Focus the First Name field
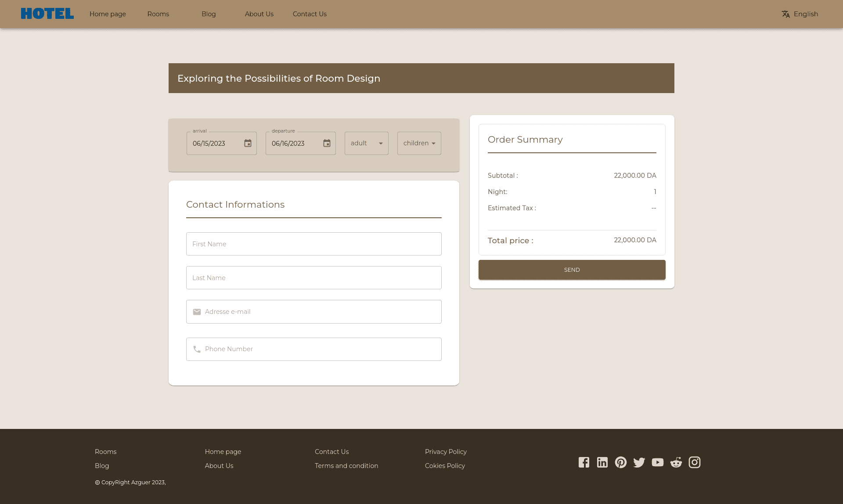Viewport: 843px width, 504px height. 313,244
